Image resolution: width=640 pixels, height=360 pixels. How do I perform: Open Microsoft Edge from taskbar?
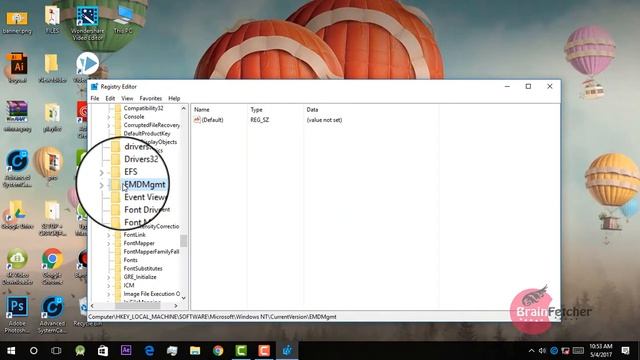[x=149, y=351]
